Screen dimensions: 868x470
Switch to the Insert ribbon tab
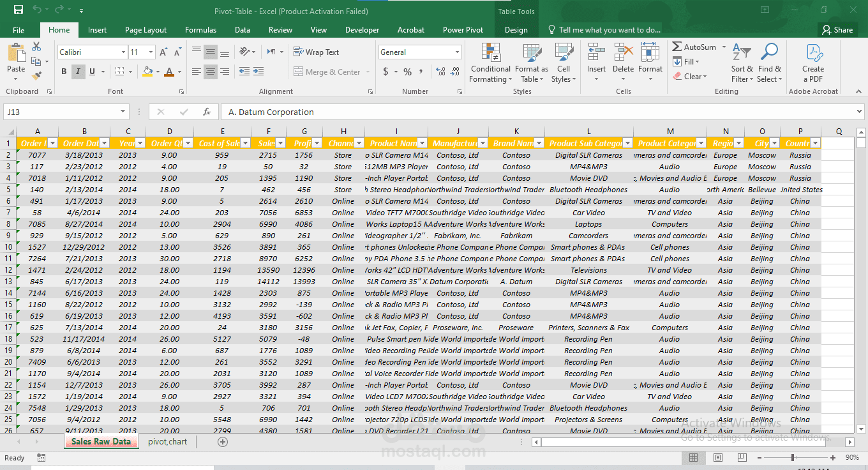tap(97, 30)
